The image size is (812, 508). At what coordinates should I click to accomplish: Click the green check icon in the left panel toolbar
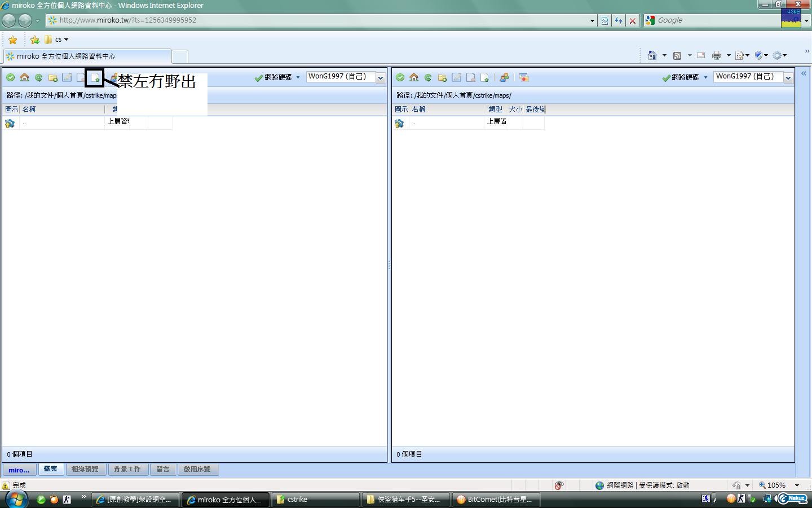[x=10, y=78]
